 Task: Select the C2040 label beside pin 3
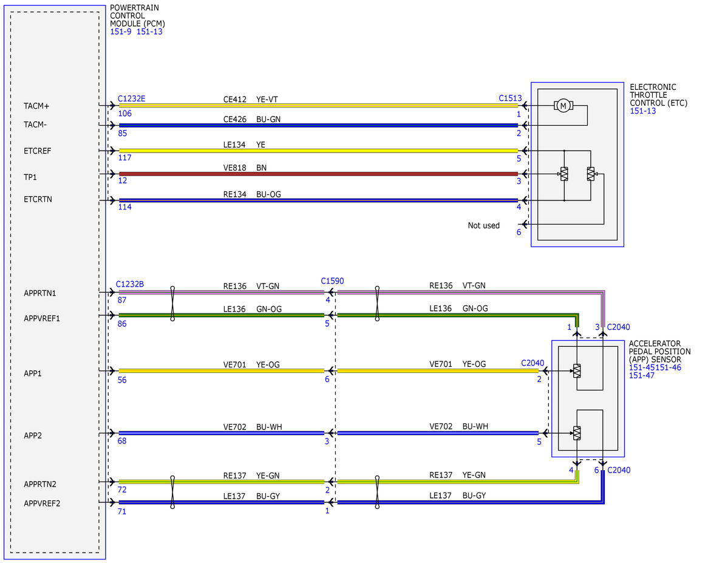619,327
